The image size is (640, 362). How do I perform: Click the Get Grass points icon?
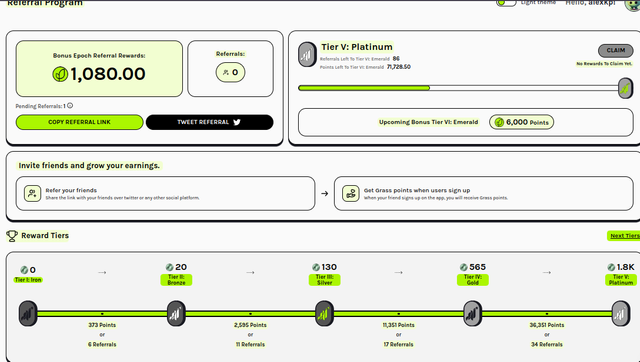(351, 193)
